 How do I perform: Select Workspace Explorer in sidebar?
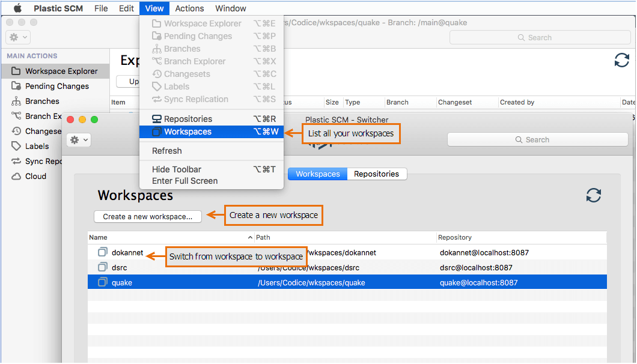pos(55,71)
